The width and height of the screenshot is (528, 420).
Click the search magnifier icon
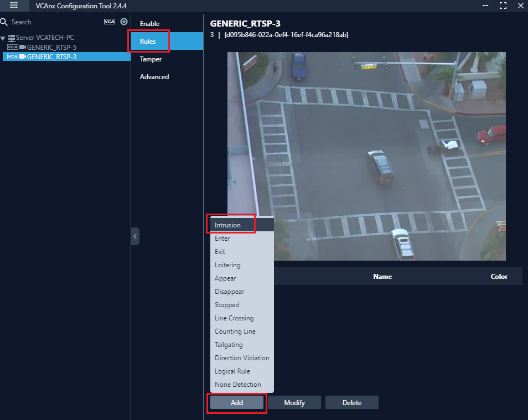(4, 22)
